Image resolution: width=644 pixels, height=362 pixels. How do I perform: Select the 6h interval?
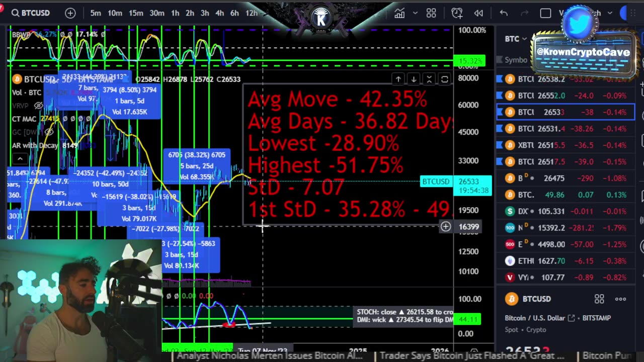click(234, 13)
